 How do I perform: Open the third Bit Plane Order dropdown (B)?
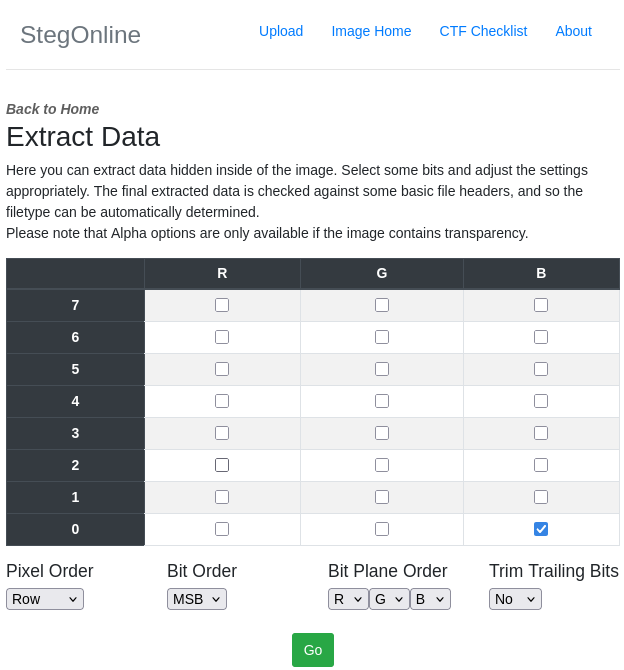click(430, 599)
